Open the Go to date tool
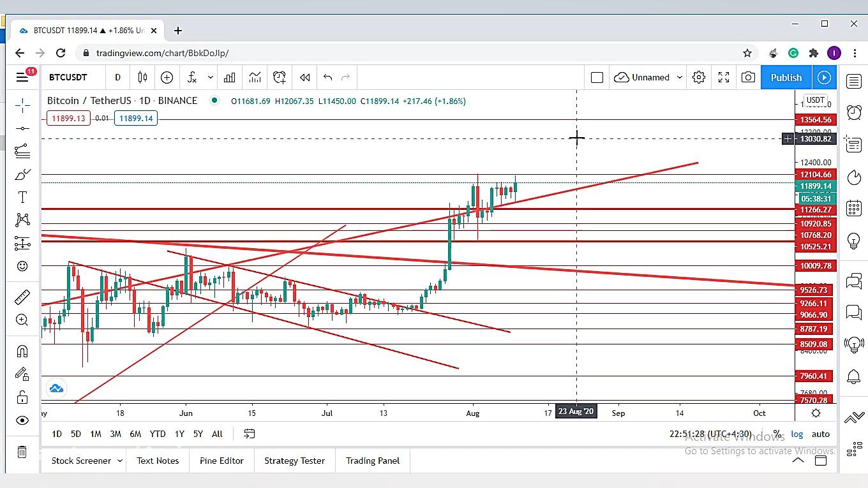This screenshot has width=868, height=488. click(x=250, y=434)
